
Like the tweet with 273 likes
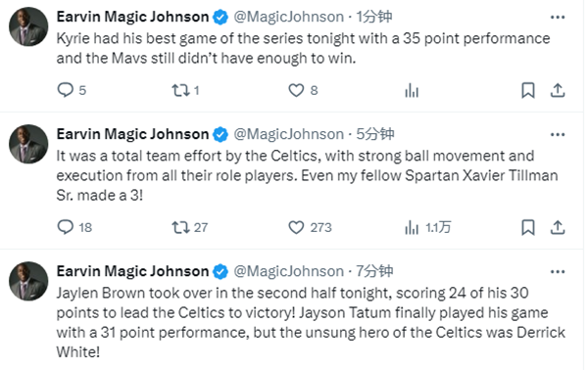tap(296, 227)
